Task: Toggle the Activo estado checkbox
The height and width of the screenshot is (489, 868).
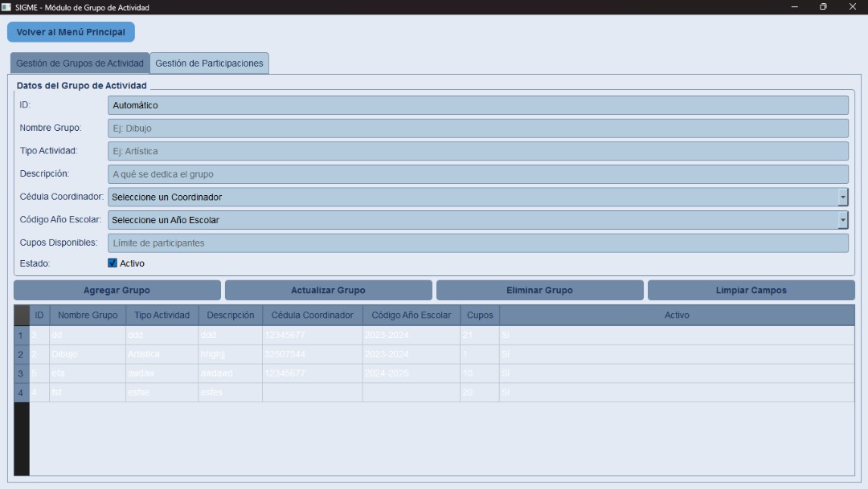Action: pos(113,263)
